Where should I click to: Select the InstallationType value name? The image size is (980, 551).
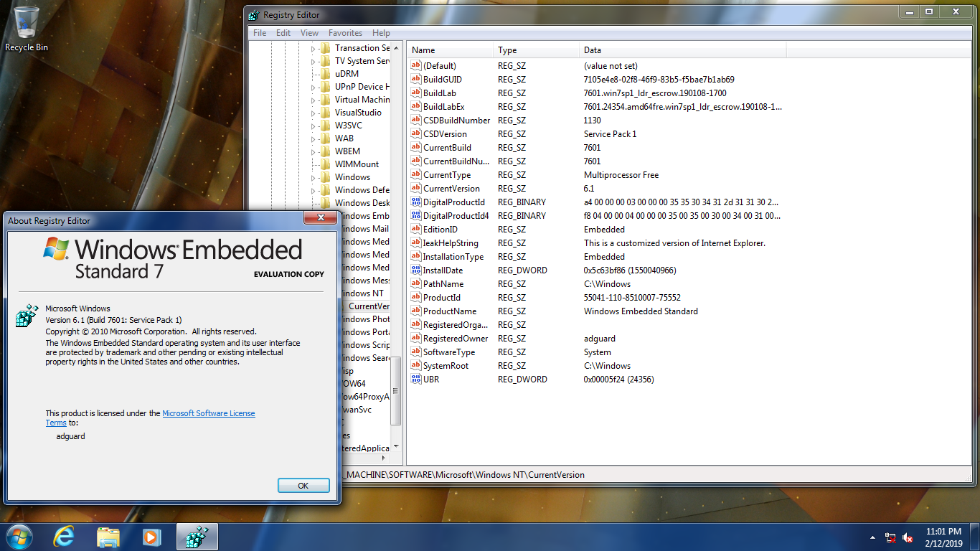click(453, 256)
